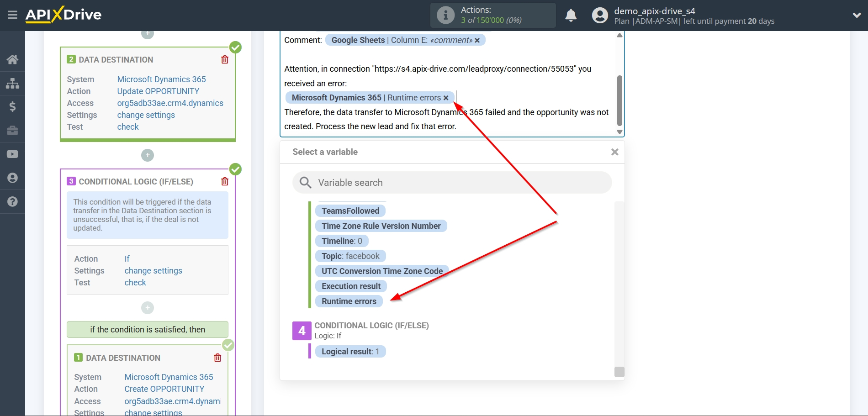
Task: Select the Runtime errors variable
Action: (349, 301)
